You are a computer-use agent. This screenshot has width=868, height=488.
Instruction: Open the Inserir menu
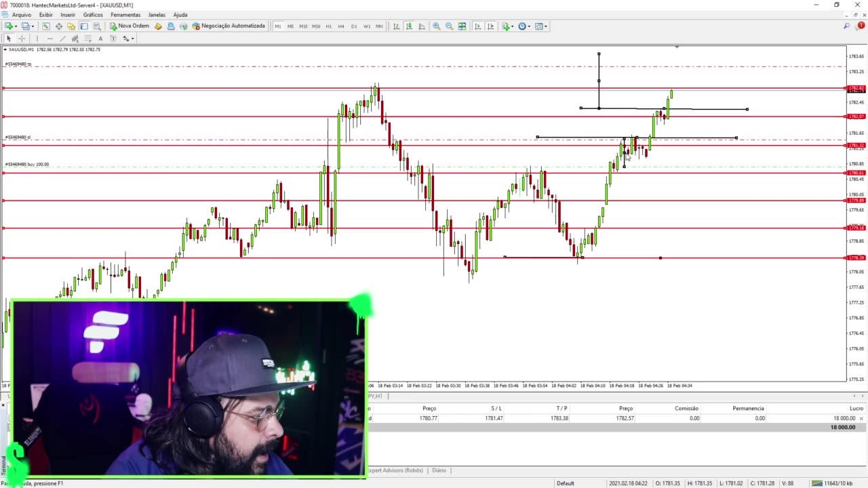tap(68, 14)
